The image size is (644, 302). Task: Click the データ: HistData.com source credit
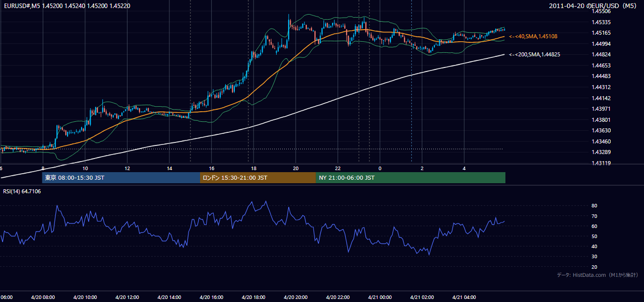pos(598,275)
